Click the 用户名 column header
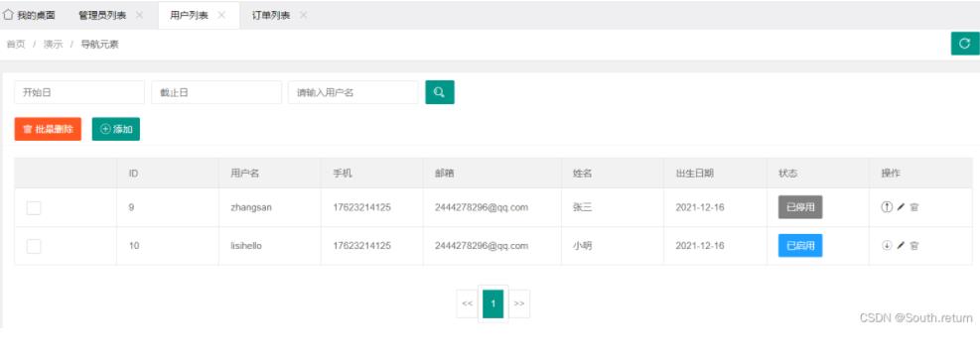Viewport: 980px width, 362px height. [245, 174]
